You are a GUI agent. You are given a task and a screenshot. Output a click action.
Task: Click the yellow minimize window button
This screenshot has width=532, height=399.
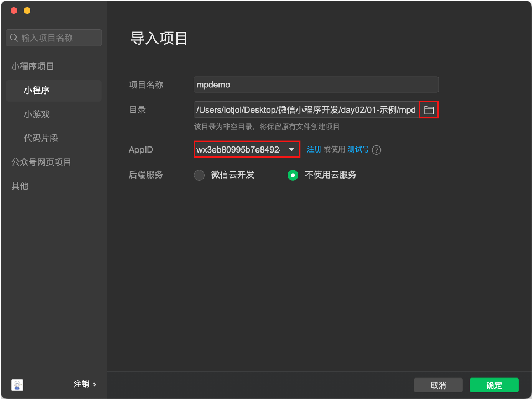(x=27, y=11)
